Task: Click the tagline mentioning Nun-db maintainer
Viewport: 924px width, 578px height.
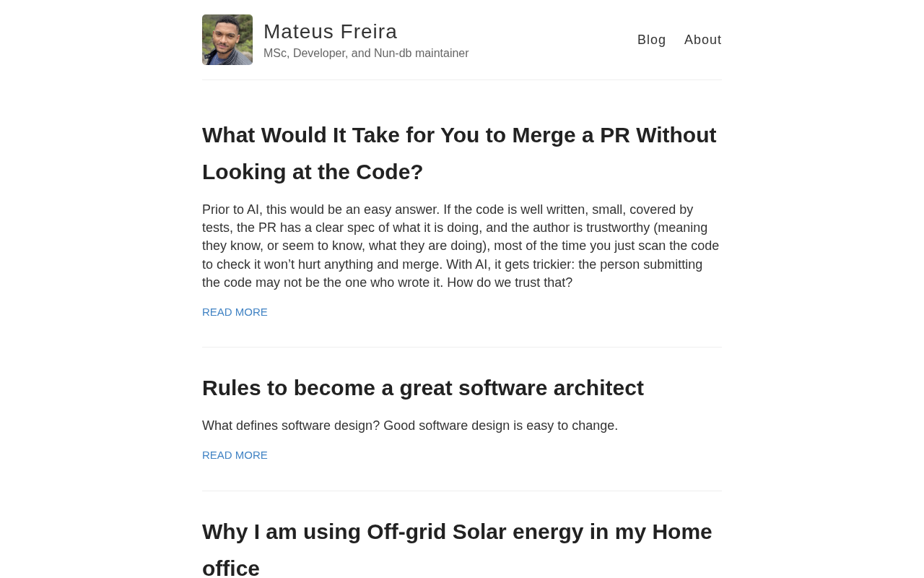Action: point(366,53)
